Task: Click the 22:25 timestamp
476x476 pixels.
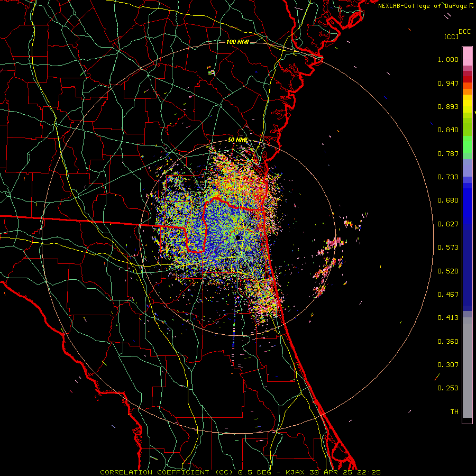Action: coord(369,472)
